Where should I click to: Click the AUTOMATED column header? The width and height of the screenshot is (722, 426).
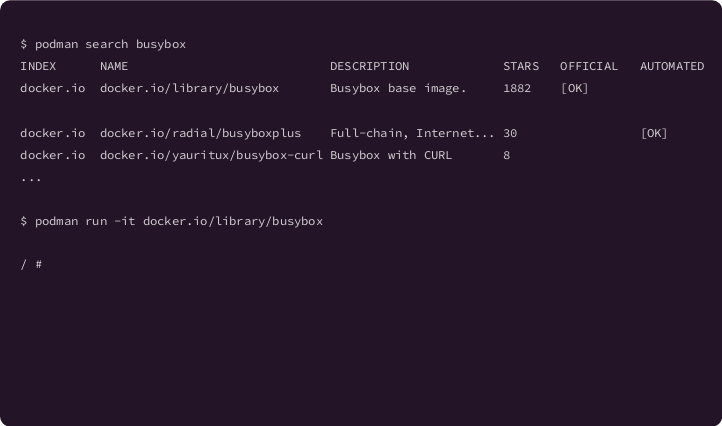(x=672, y=66)
